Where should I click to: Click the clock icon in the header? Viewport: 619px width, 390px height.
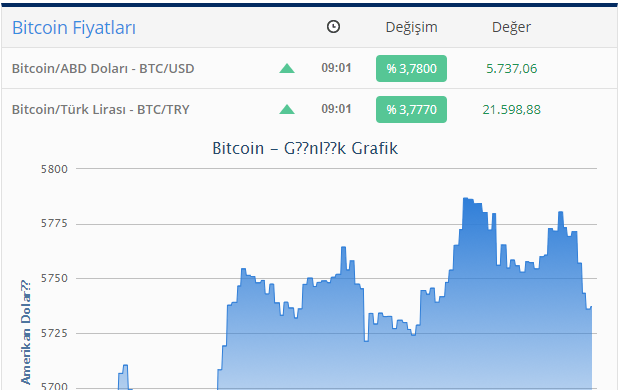click(x=333, y=27)
